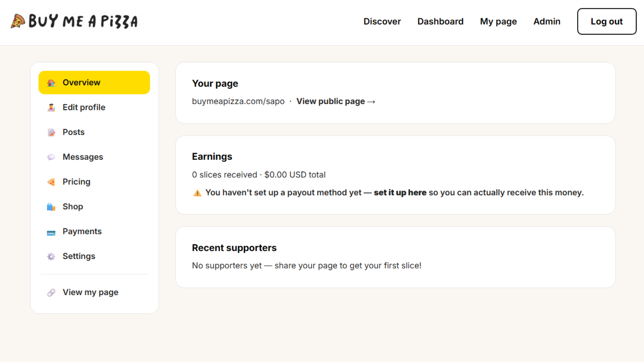
Task: Click the payout warning triangle icon
Action: [197, 193]
